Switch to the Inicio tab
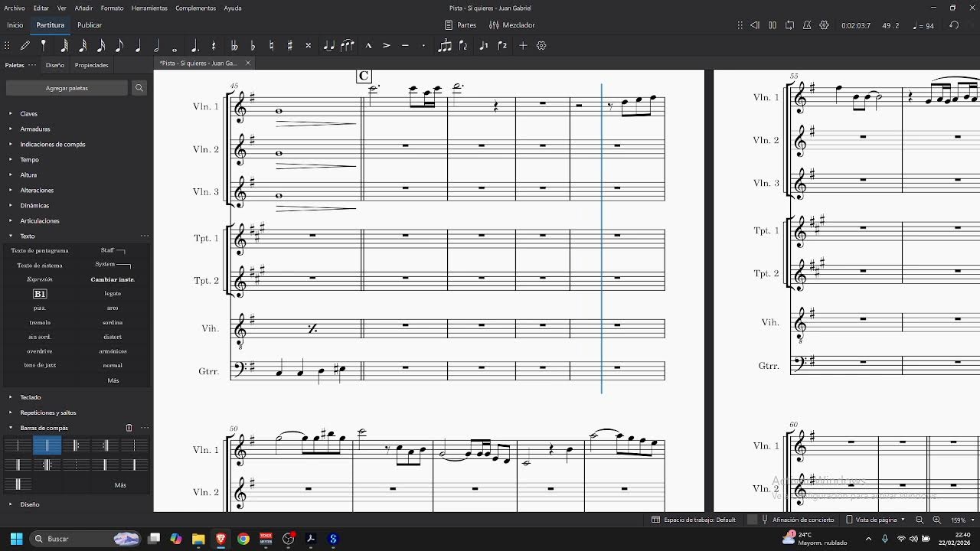 pyautogui.click(x=15, y=25)
